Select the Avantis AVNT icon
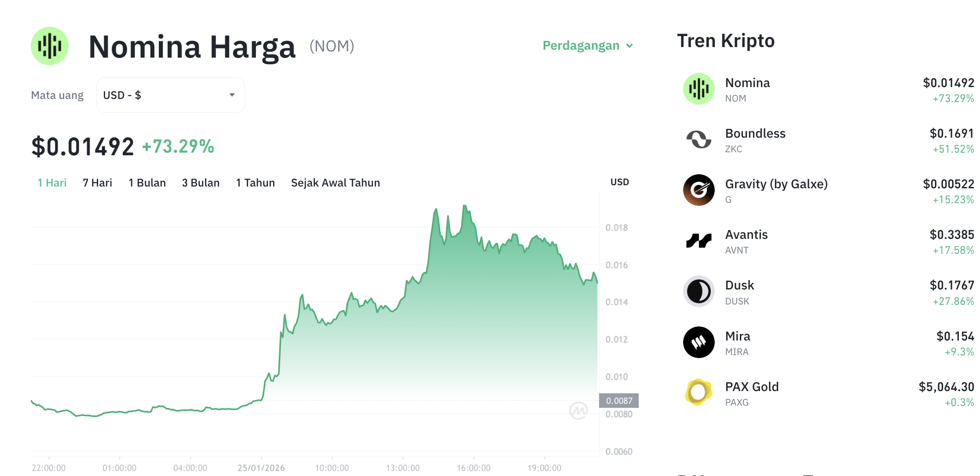 [x=698, y=241]
